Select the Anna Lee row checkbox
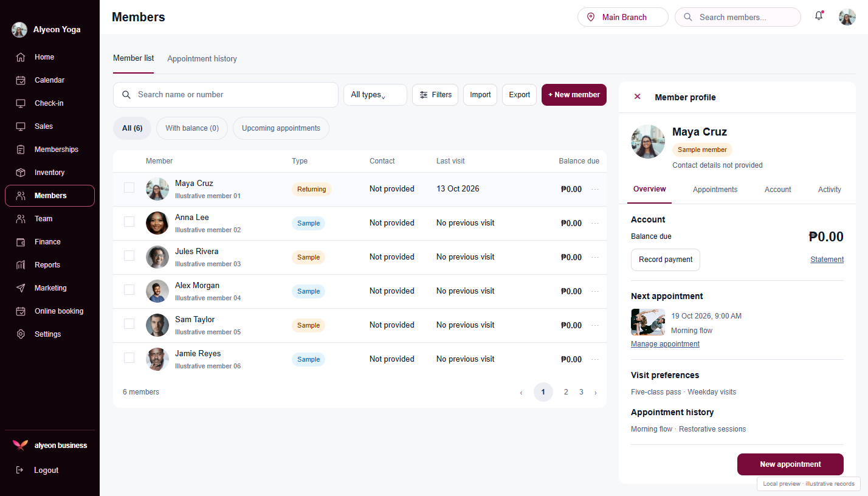 129,222
